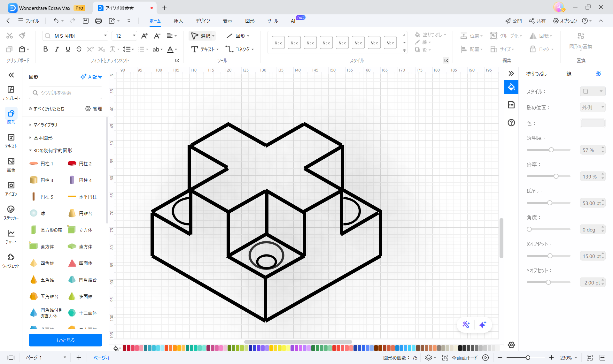Toggle strikethrough text formatting
This screenshot has width=613, height=364.
pos(79,49)
